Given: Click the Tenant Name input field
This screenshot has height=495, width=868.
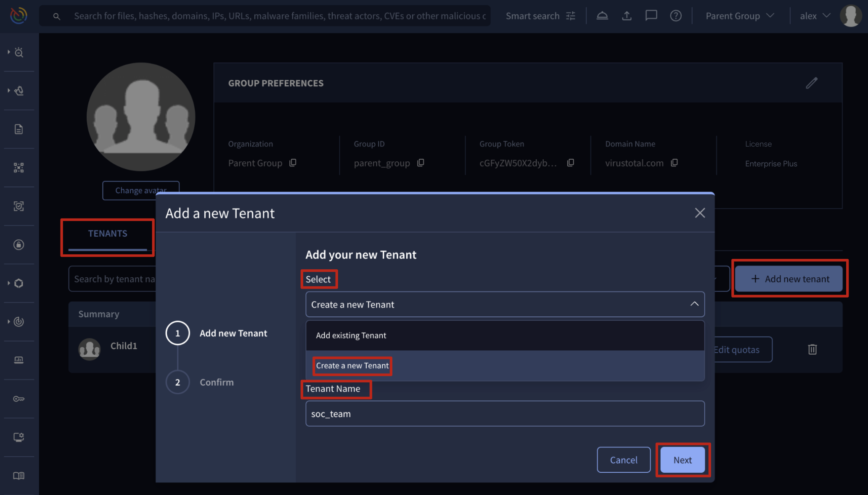Looking at the screenshot, I should 505,413.
